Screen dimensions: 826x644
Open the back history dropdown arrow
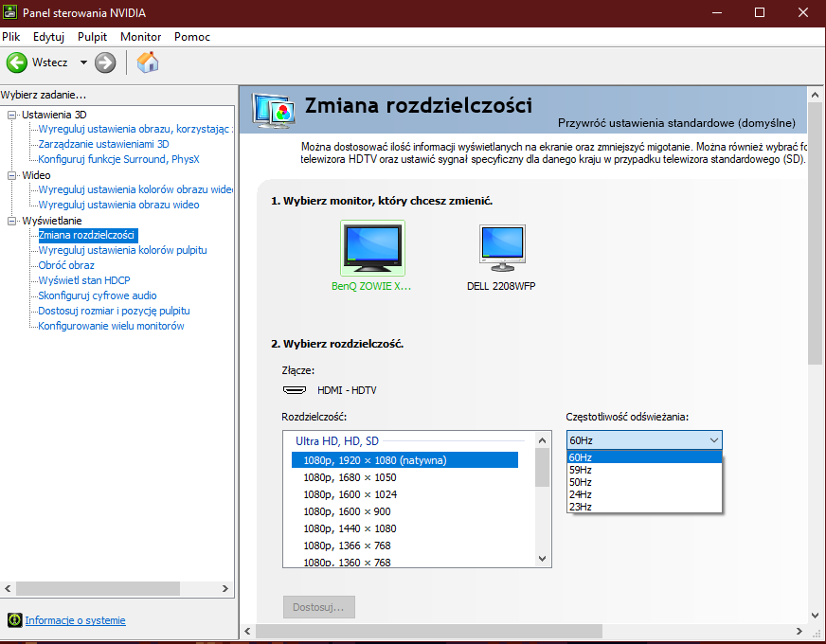(x=83, y=63)
